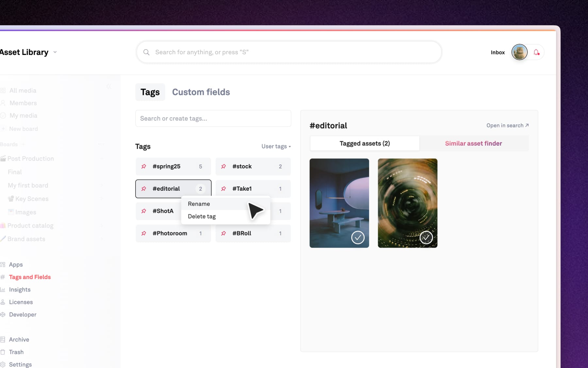Click the Apps grid icon

click(x=3, y=265)
